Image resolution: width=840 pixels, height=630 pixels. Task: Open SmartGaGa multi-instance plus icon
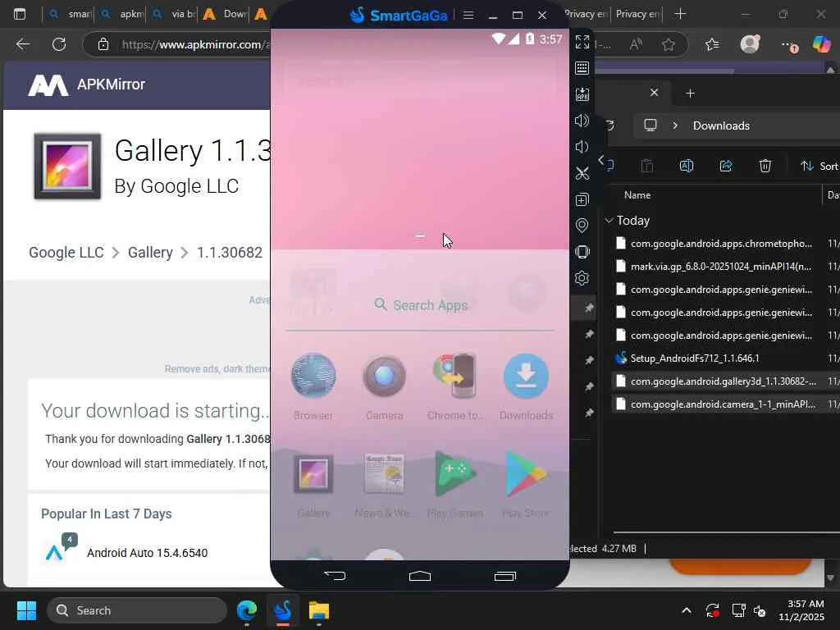point(582,199)
